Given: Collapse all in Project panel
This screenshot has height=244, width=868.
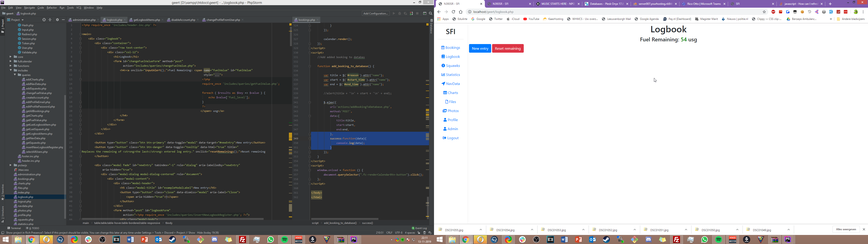Looking at the screenshot, I should [50, 20].
